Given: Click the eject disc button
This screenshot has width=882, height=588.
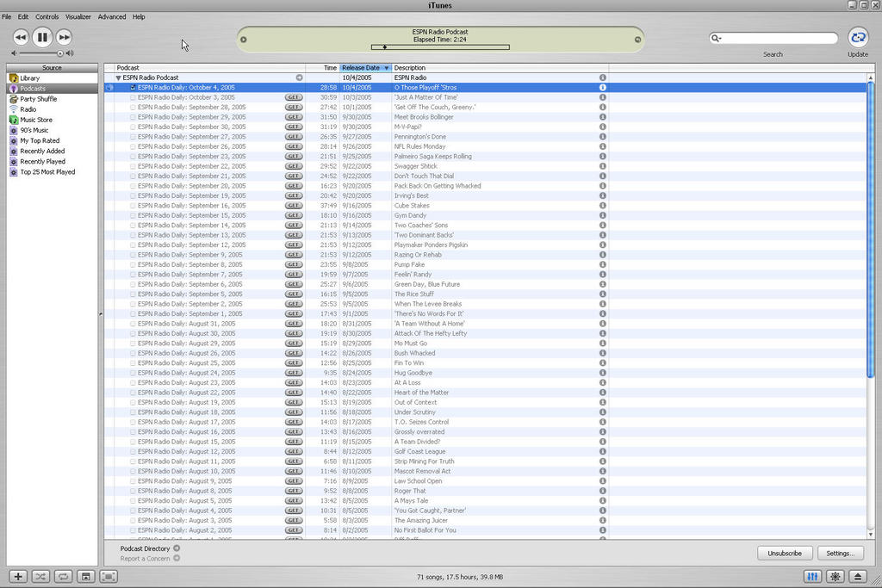Looking at the screenshot, I should click(x=858, y=576).
